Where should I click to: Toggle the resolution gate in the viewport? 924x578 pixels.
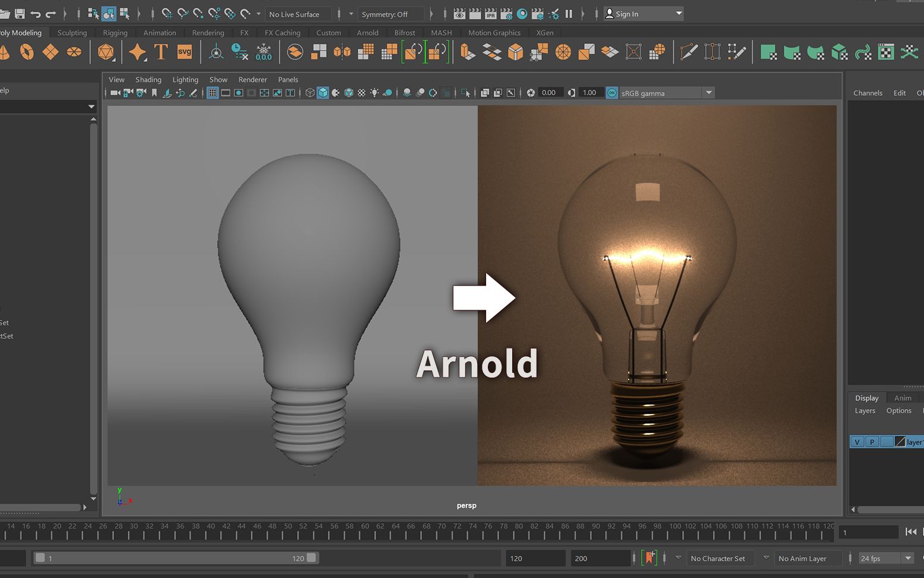coord(238,93)
